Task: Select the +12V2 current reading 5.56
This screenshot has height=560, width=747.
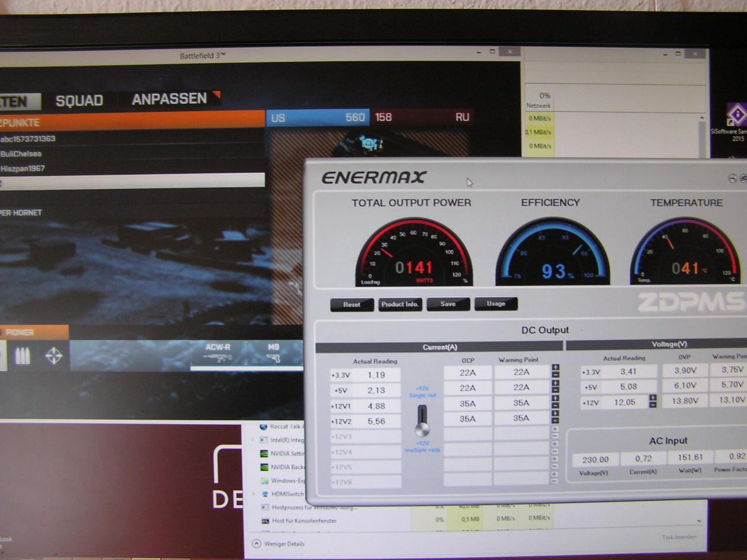Action: pos(376,421)
